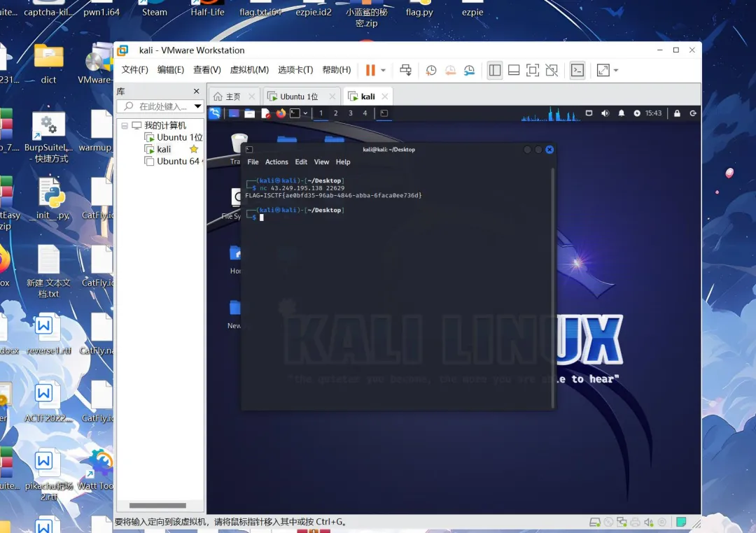Open the 文件(F) menu
Screen dimensions: 756x533
[134, 70]
